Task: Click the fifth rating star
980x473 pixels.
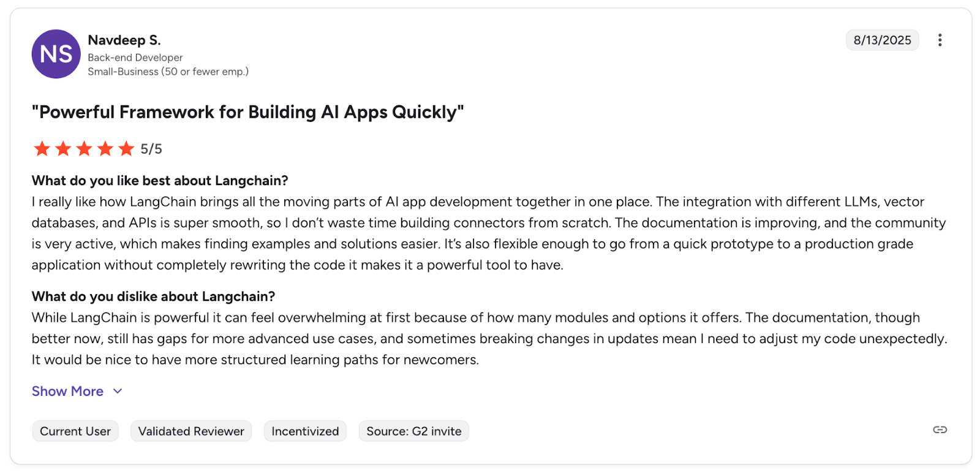Action: [x=126, y=149]
